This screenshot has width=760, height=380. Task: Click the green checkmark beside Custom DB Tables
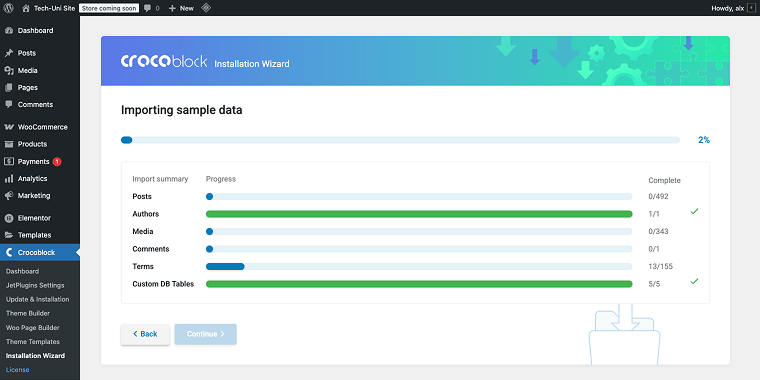coord(694,281)
